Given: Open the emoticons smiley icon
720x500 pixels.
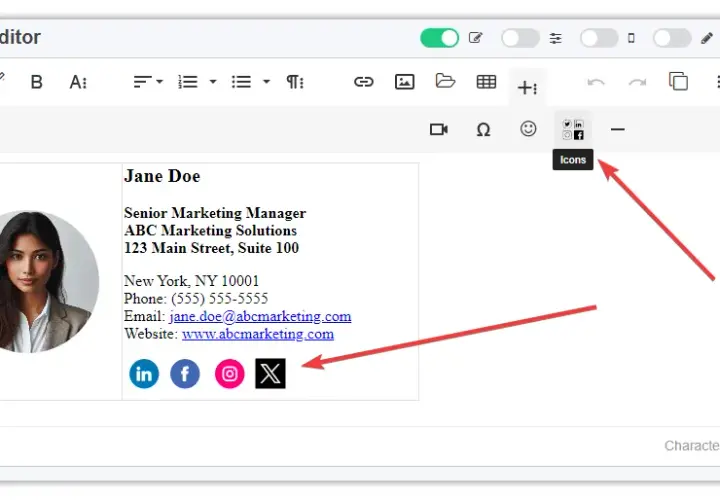Looking at the screenshot, I should point(528,129).
